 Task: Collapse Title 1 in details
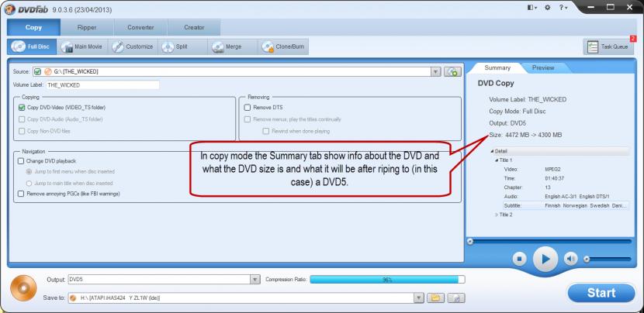497,160
